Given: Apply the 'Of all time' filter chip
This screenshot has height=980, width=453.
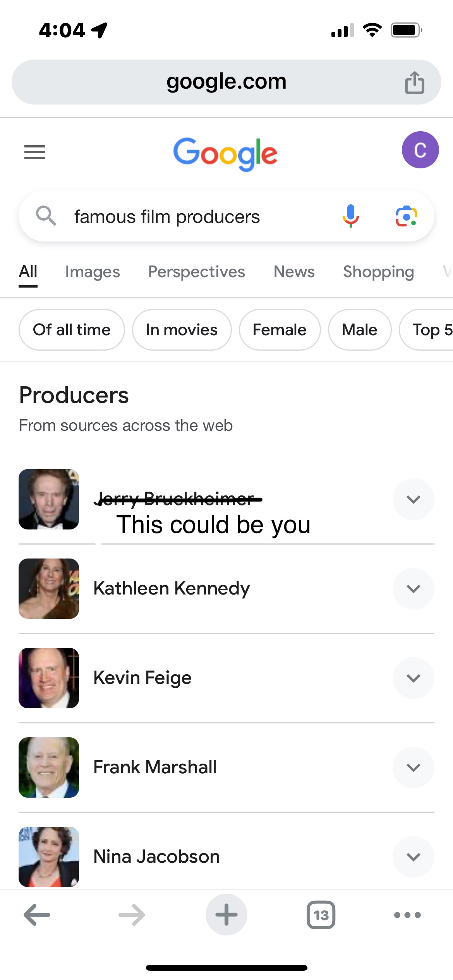Looking at the screenshot, I should tap(72, 330).
